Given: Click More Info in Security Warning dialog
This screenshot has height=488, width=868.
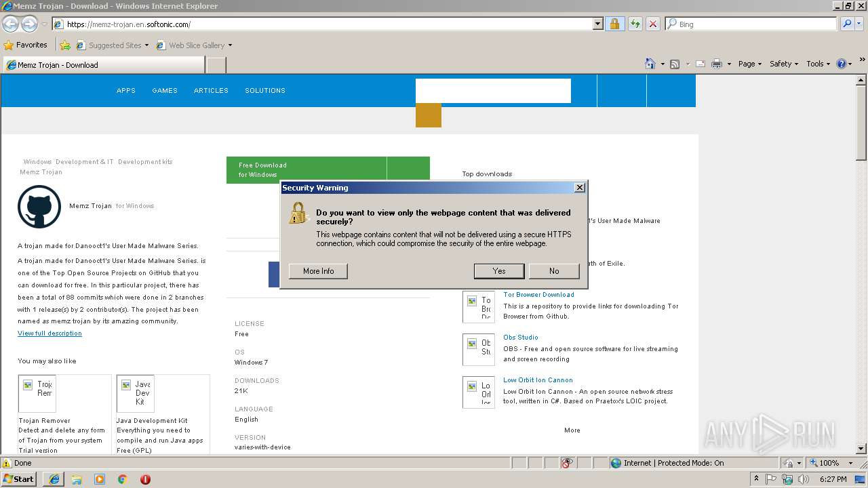Looking at the screenshot, I should coord(318,271).
